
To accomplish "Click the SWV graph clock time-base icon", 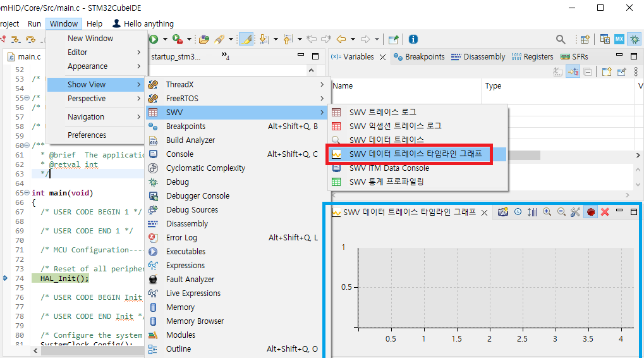I will (x=518, y=212).
